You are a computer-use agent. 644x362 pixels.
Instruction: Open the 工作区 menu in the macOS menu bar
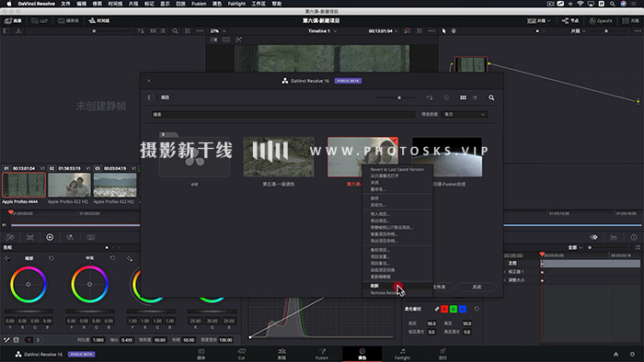[259, 4]
